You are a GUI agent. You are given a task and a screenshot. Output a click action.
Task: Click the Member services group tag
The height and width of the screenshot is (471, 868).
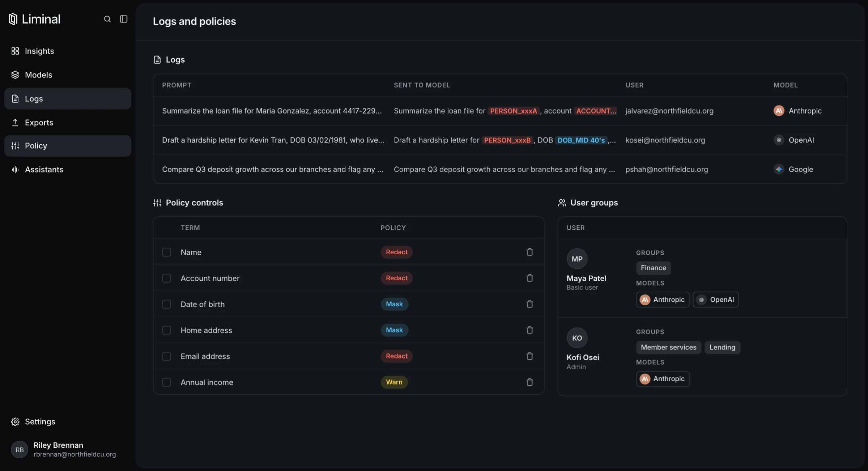click(668, 347)
